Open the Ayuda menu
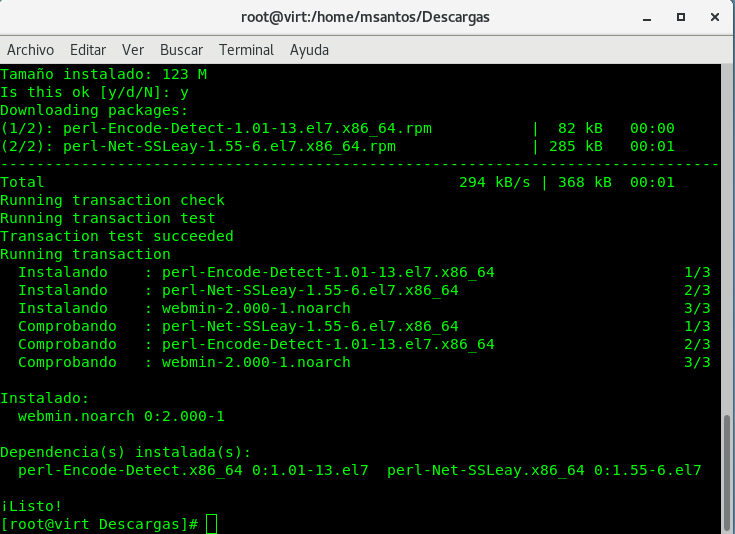This screenshot has width=735, height=534. click(309, 49)
